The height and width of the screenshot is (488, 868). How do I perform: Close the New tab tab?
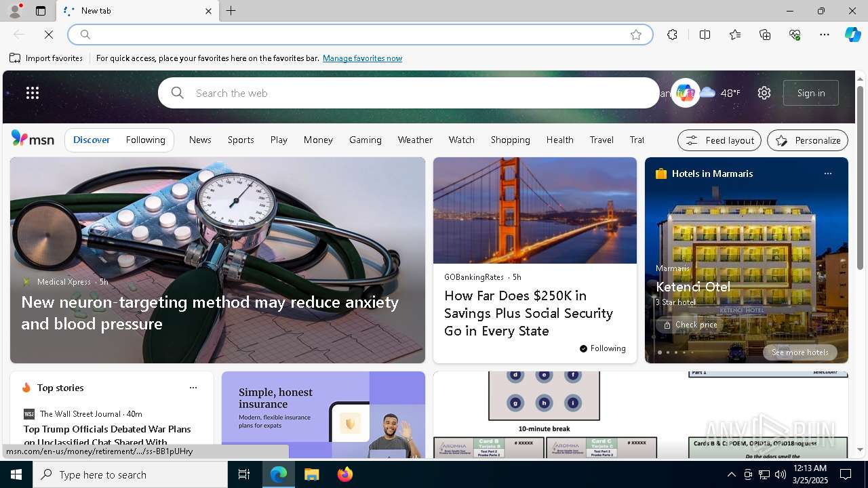[x=208, y=11]
